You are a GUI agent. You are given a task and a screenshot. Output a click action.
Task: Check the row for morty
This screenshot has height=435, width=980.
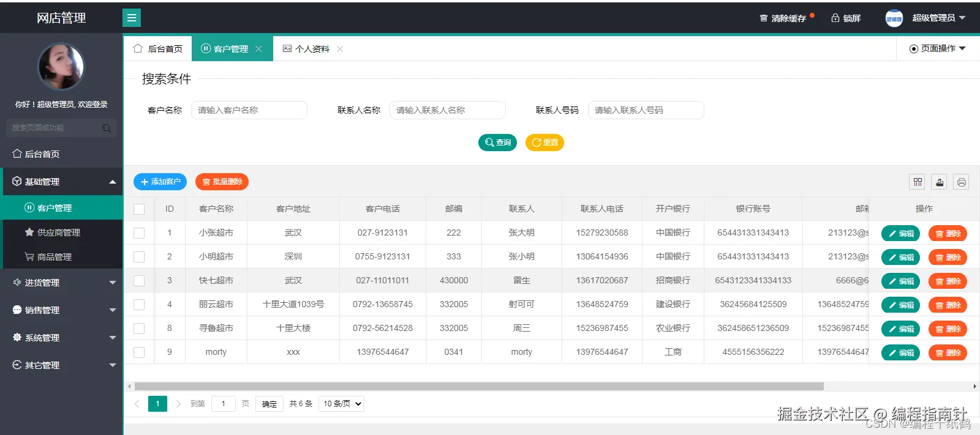click(x=139, y=352)
